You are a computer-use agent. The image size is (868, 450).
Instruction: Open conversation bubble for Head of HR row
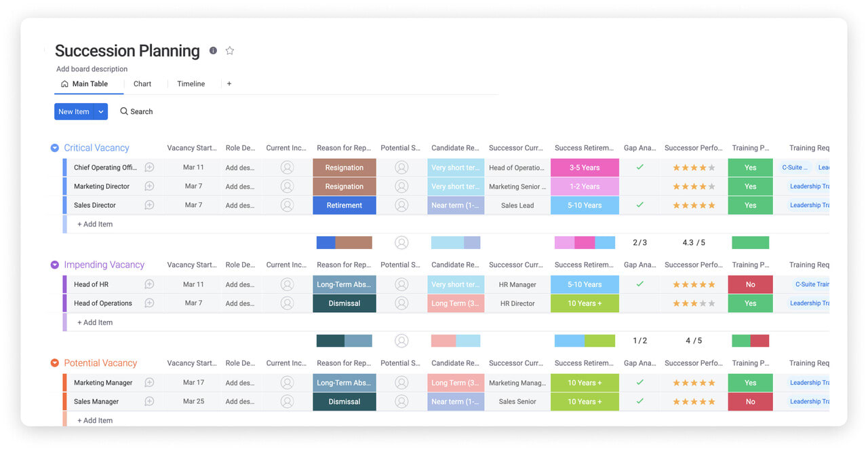click(x=149, y=284)
